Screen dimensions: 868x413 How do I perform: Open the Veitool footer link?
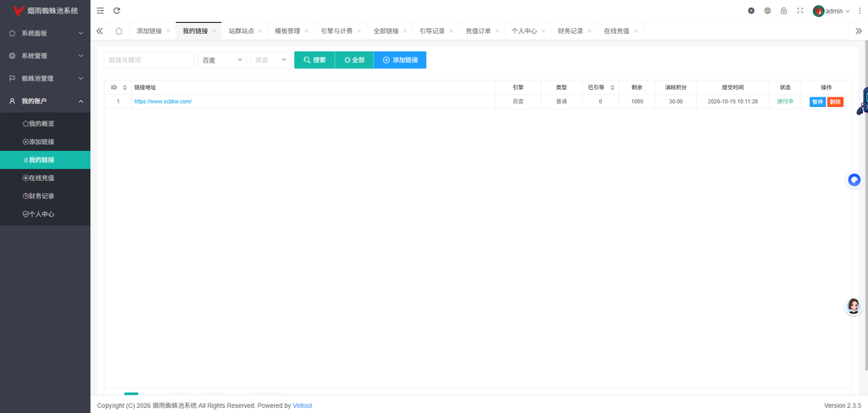(303, 406)
